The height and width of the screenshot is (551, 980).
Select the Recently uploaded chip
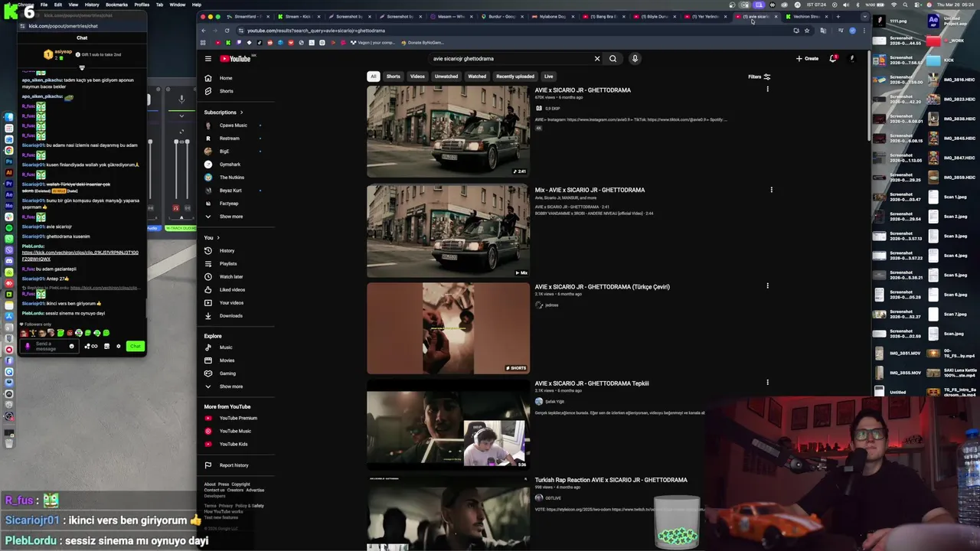click(515, 77)
